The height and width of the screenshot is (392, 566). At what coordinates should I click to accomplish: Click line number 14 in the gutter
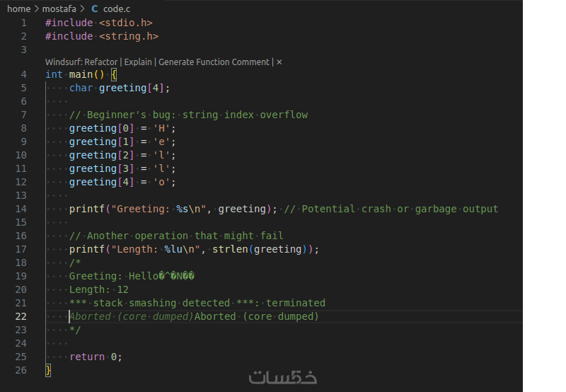pos(21,209)
